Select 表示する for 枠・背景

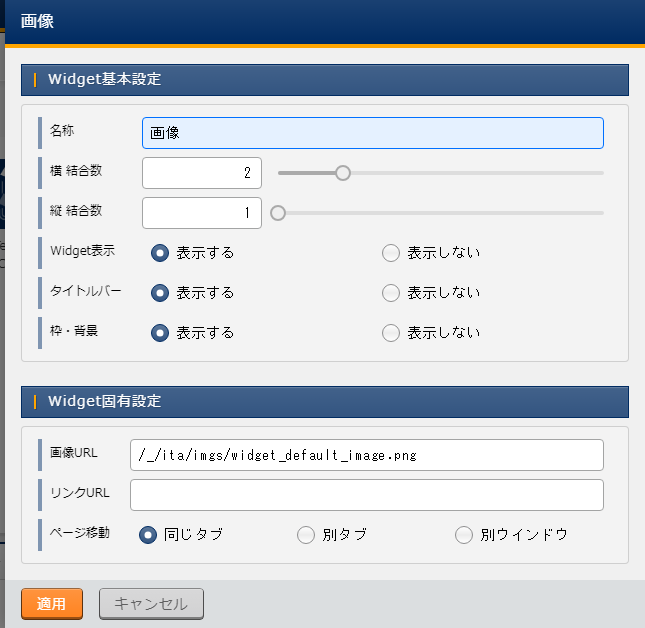click(159, 333)
